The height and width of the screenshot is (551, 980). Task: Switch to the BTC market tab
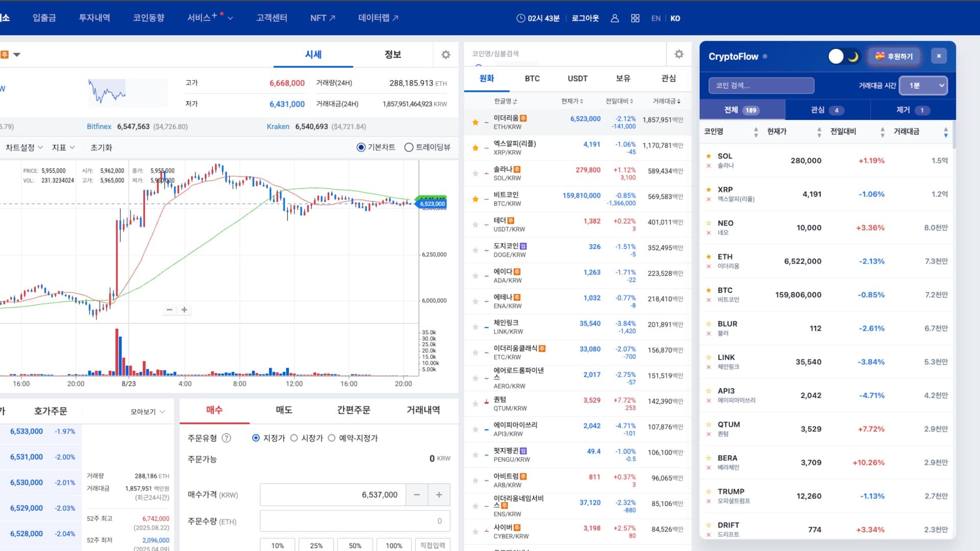click(x=532, y=79)
